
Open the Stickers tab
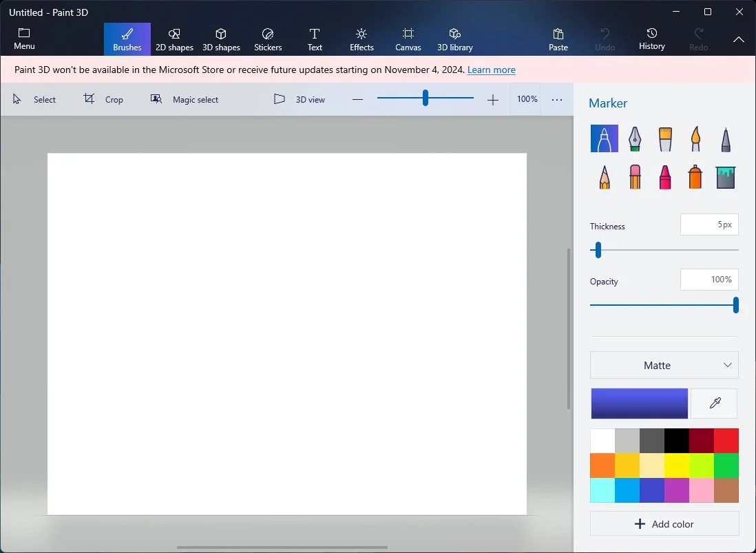[x=268, y=39]
